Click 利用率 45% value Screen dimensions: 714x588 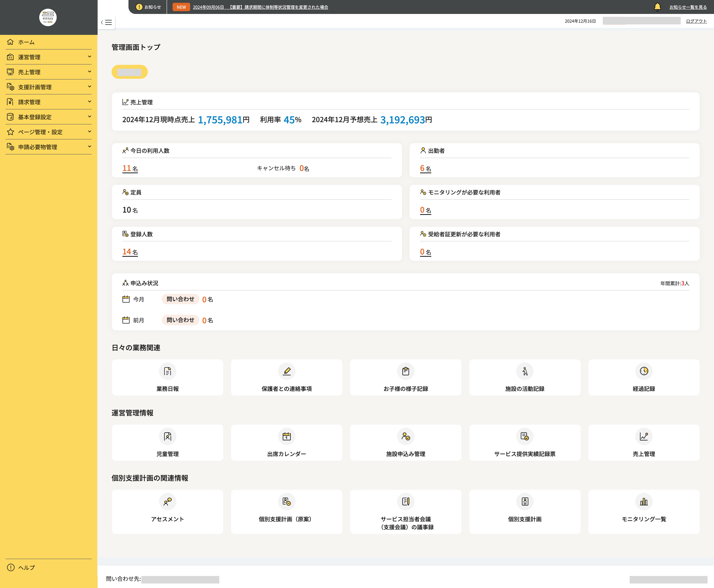[x=292, y=120]
